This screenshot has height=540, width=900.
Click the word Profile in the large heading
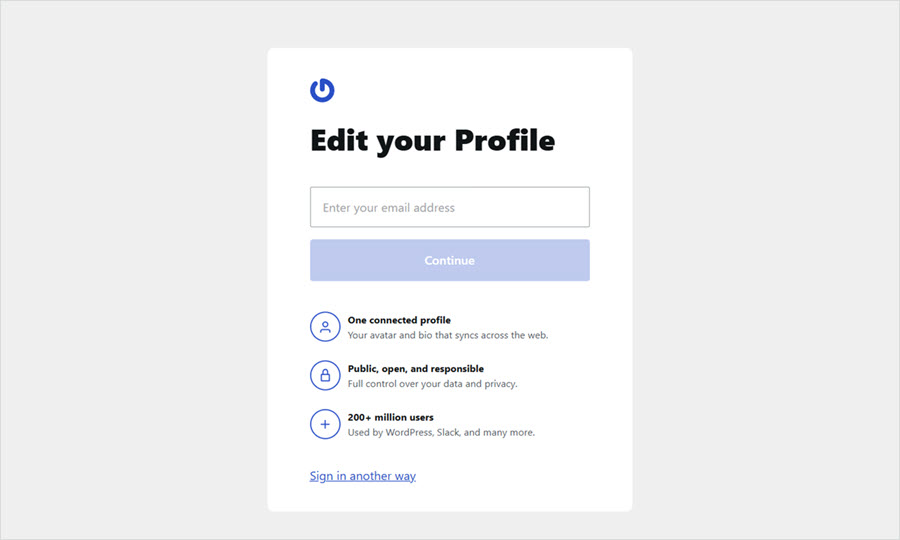(504, 140)
